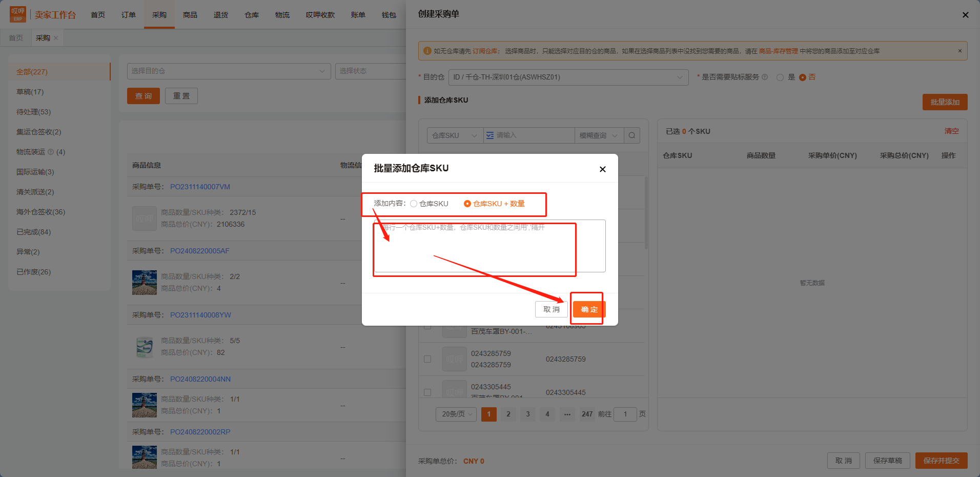This screenshot has height=477, width=980.
Task: Go to page 3 of SKU list
Action: click(x=528, y=414)
